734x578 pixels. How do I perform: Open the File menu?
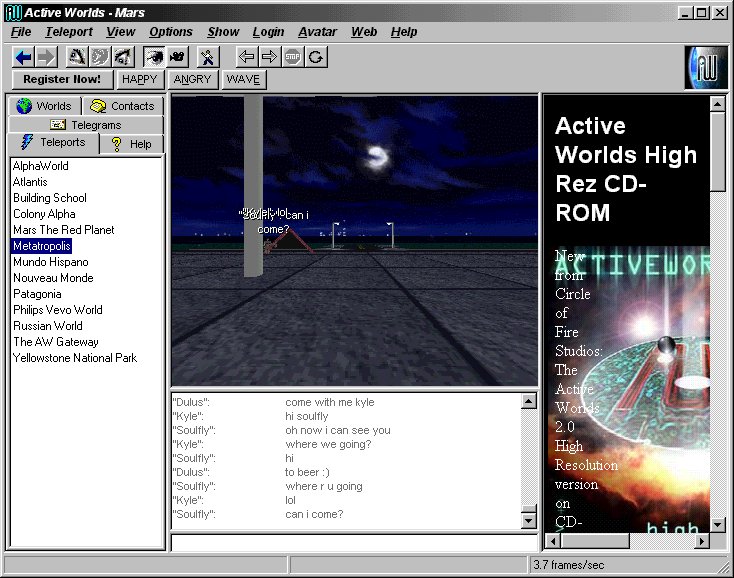pyautogui.click(x=21, y=32)
